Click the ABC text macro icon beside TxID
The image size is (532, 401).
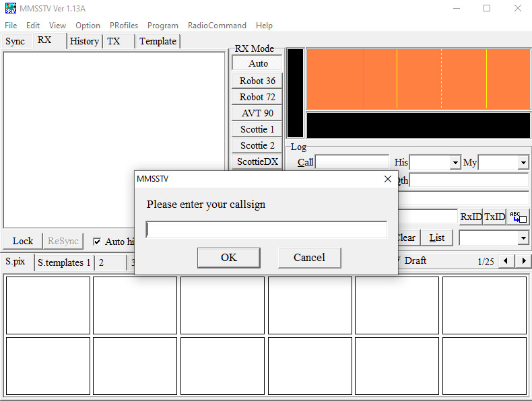[518, 217]
